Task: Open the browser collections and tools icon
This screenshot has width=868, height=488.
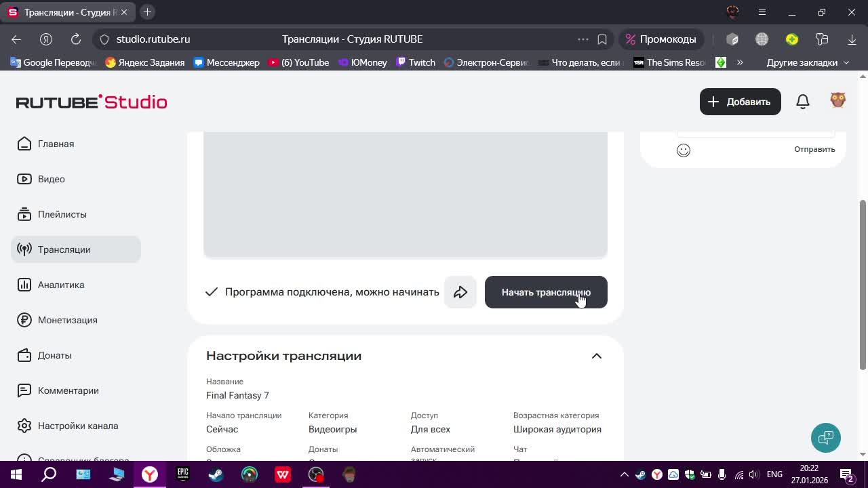Action: pyautogui.click(x=823, y=39)
